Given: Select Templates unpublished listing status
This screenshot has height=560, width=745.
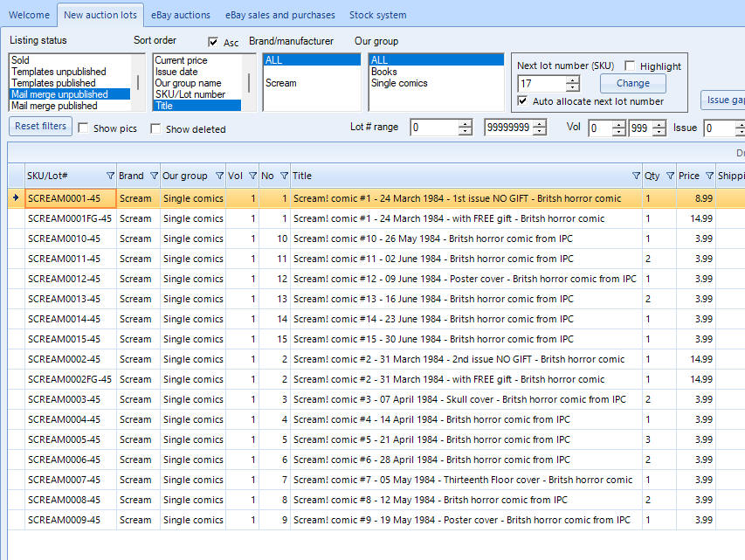Looking at the screenshot, I should [x=69, y=72].
